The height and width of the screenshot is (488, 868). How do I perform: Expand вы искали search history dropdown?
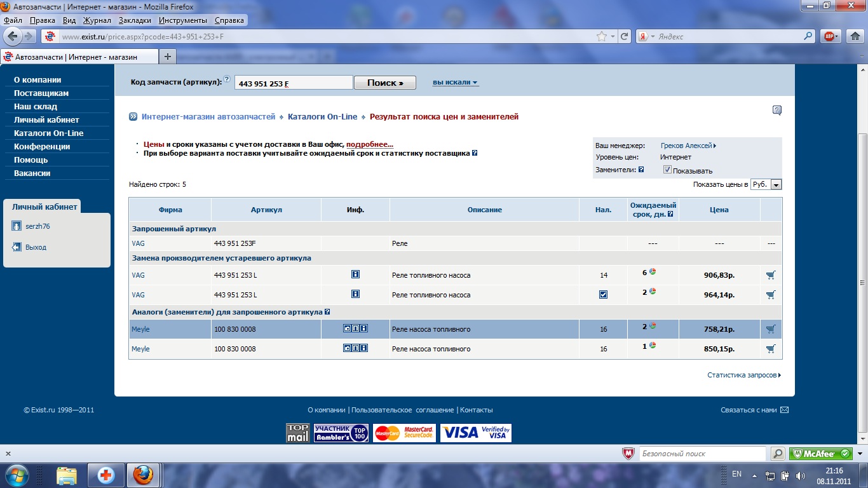point(455,83)
